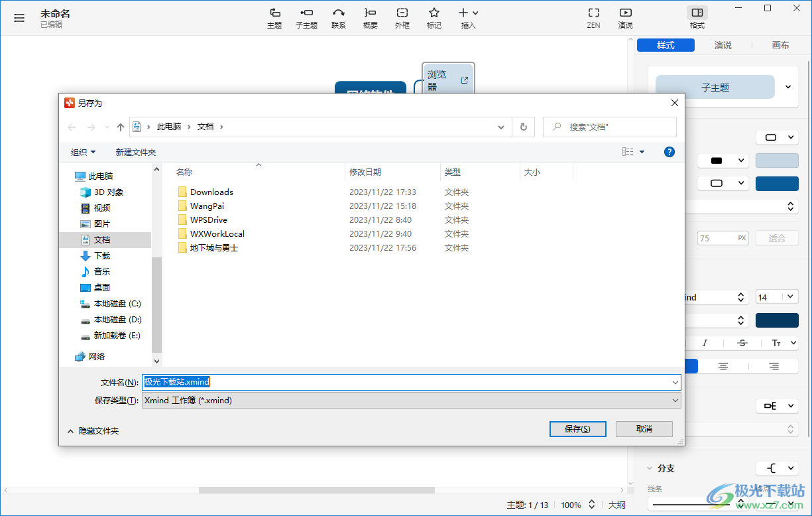Open the 标记 marker tool
Viewport: 812px width, 516px height.
434,18
